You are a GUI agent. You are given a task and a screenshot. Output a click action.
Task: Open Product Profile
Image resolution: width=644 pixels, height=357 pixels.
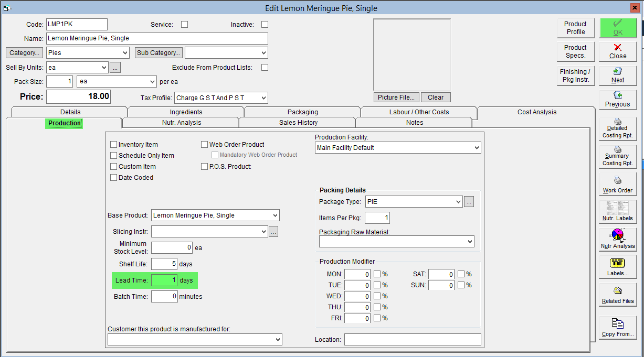tap(575, 28)
